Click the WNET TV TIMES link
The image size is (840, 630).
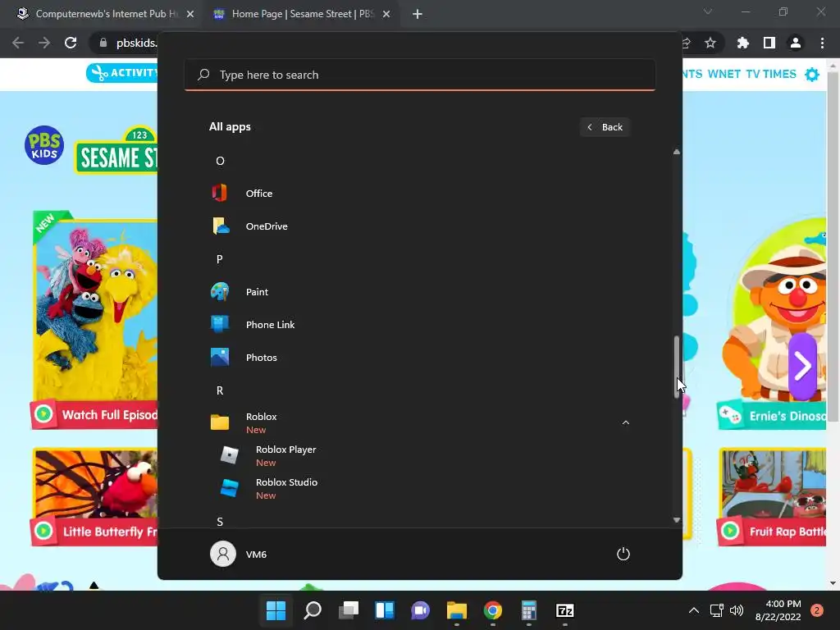pyautogui.click(x=751, y=74)
